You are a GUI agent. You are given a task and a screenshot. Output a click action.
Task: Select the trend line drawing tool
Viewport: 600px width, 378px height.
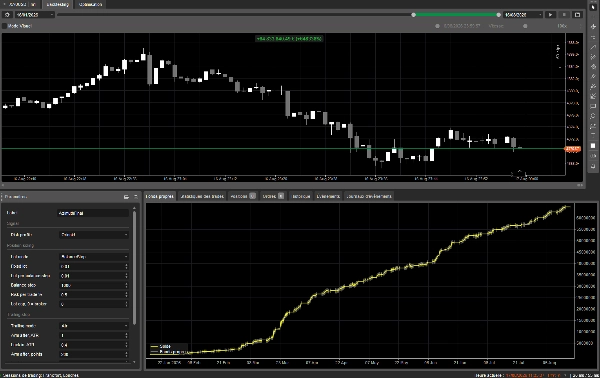pos(593,47)
